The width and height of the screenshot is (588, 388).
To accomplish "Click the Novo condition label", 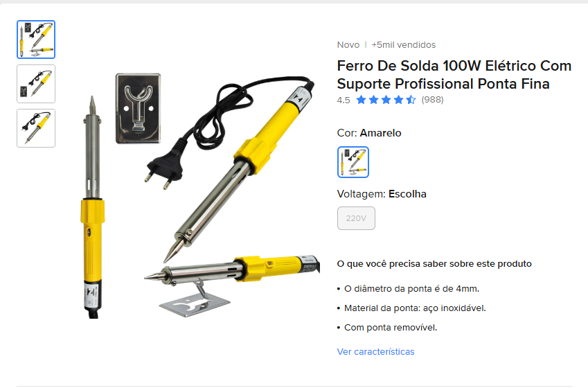I will [x=348, y=44].
